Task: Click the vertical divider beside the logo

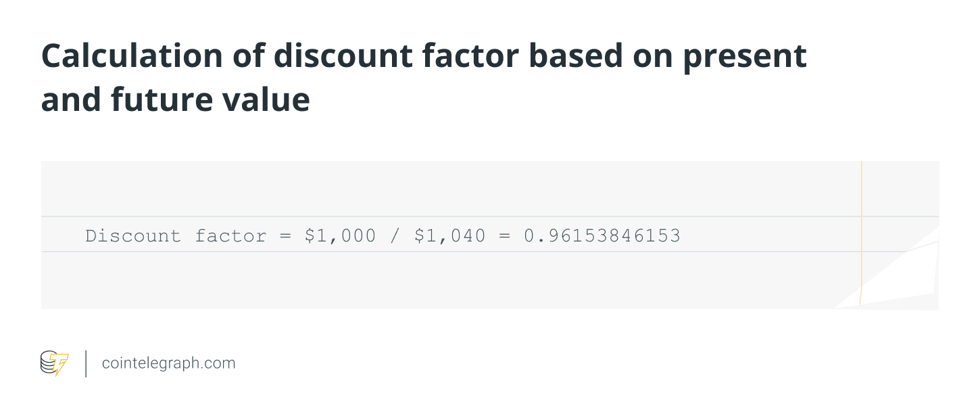Action: click(86, 363)
